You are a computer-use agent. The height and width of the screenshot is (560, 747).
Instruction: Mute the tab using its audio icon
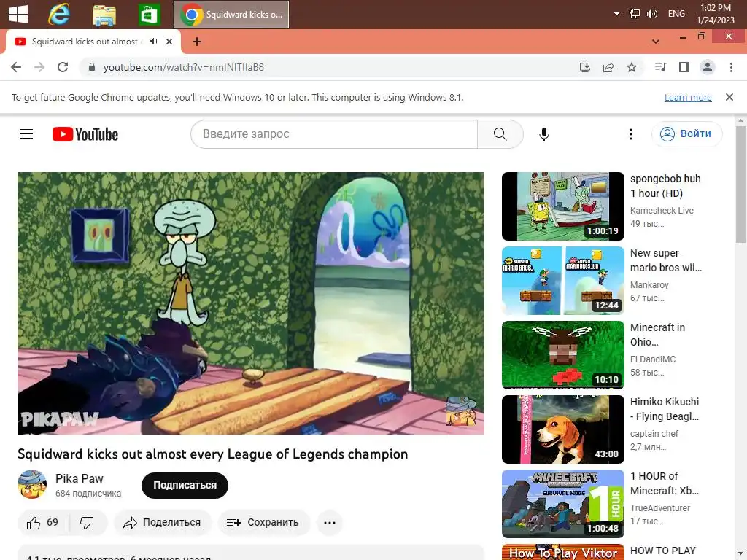coord(153,42)
